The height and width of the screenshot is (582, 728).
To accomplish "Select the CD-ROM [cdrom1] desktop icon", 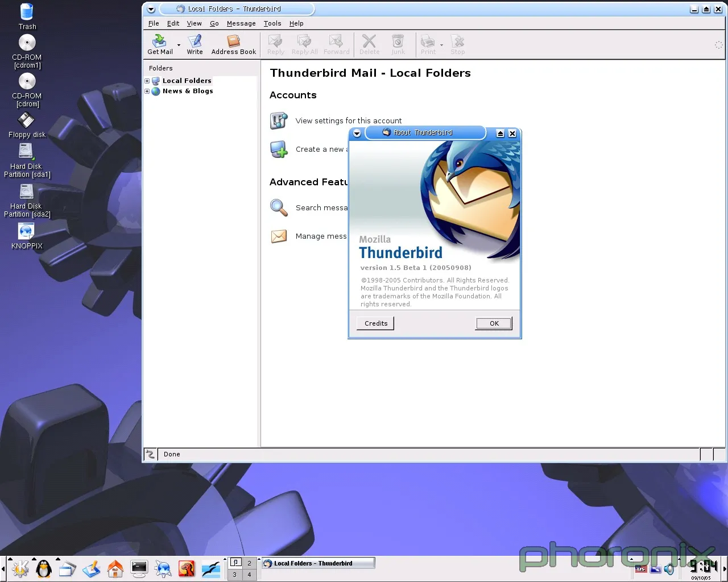I will click(27, 51).
